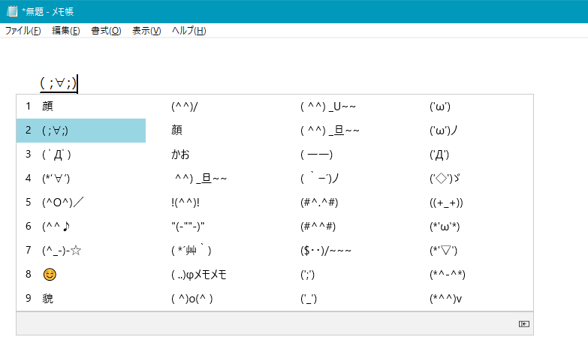Select the ( ^)o(^ ) candidate
Screen dimensions: 588x364
click(192, 299)
